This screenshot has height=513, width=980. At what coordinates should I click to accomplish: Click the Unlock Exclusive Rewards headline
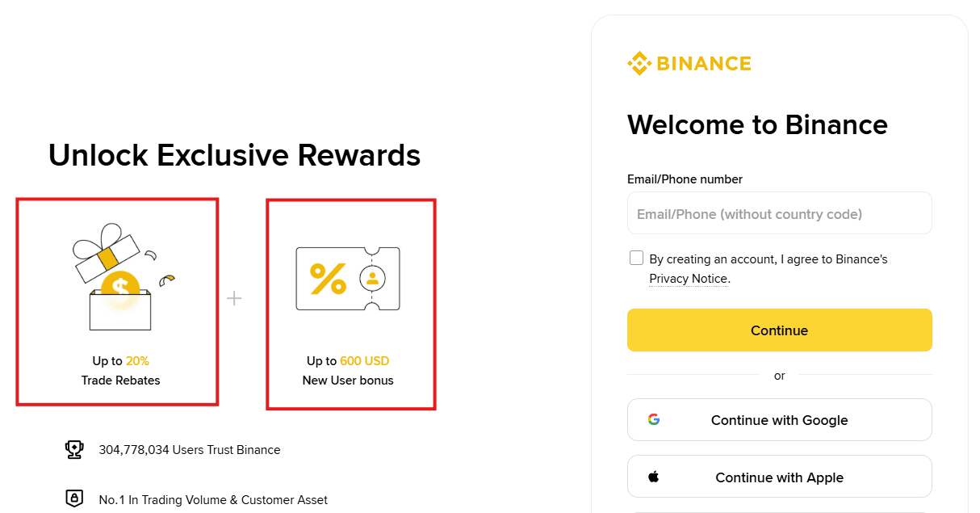[x=234, y=155]
